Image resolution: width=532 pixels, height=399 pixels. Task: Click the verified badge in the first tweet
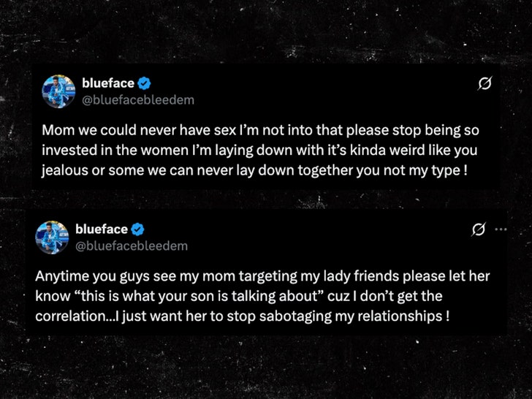click(145, 83)
